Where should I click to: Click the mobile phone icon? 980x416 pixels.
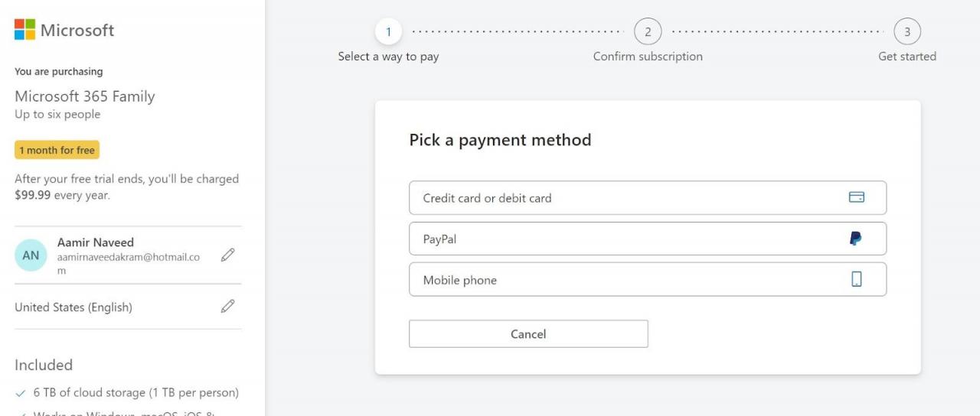tap(856, 280)
